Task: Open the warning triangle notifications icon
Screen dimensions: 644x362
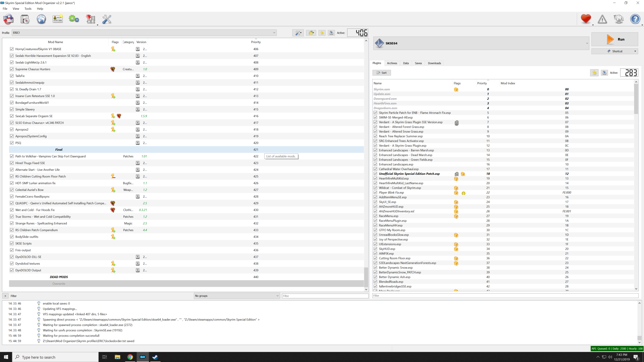Action: 602,19
